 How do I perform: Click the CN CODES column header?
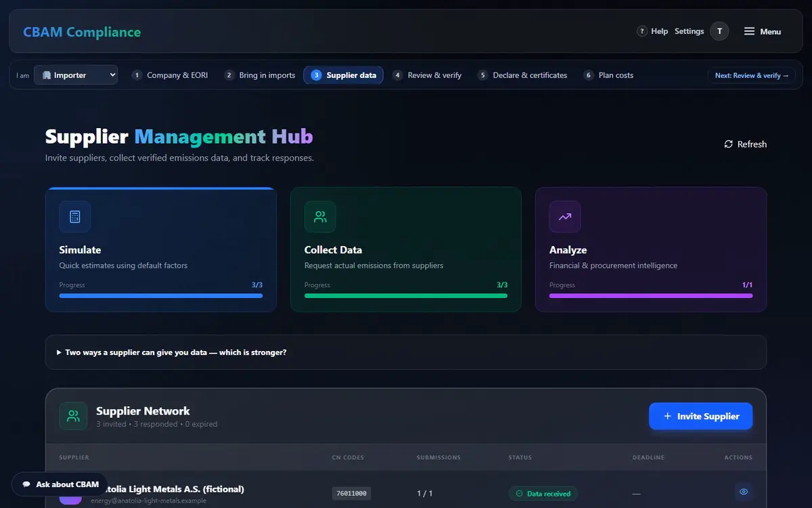pos(348,457)
